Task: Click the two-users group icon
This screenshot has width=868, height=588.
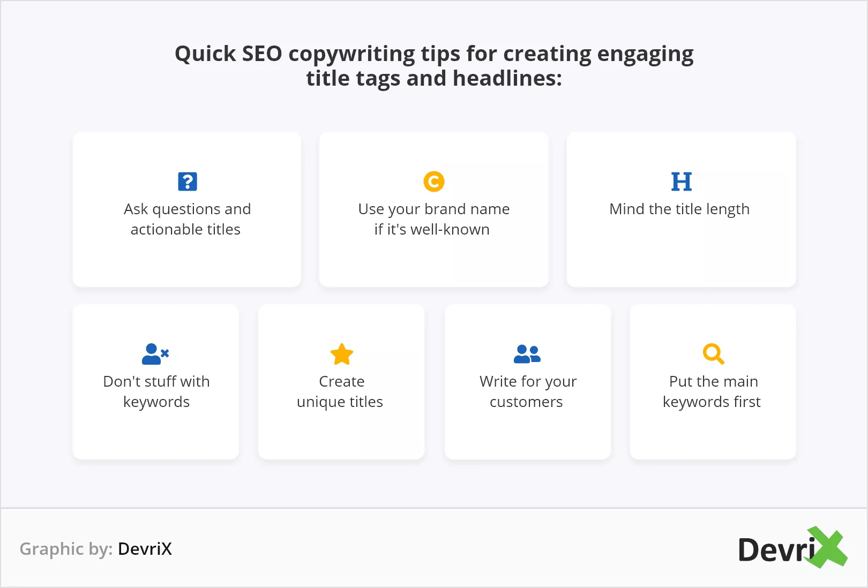Action: [x=527, y=354]
